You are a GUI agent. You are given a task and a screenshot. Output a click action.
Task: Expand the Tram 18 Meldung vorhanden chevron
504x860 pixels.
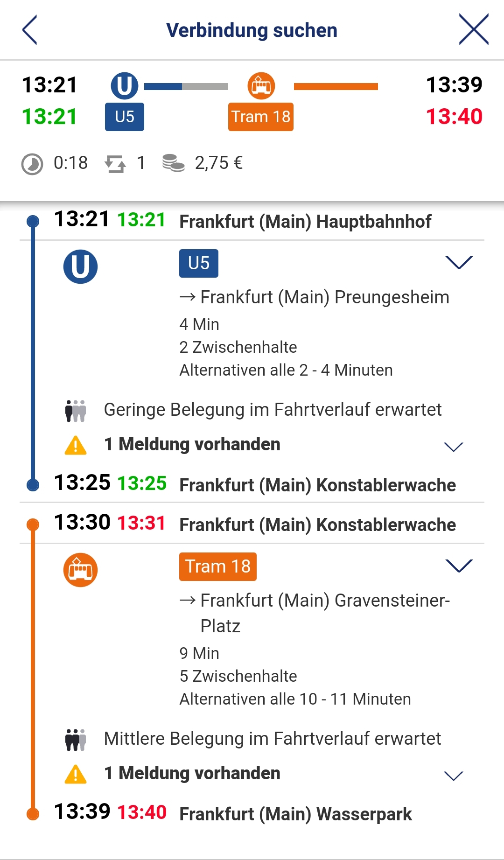coord(453,776)
